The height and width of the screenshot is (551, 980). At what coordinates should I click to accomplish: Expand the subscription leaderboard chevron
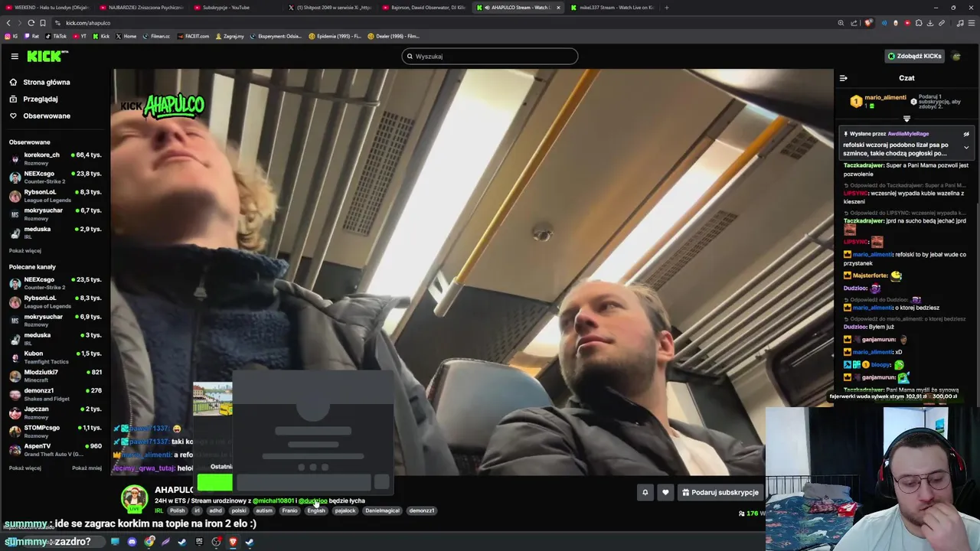coord(906,119)
